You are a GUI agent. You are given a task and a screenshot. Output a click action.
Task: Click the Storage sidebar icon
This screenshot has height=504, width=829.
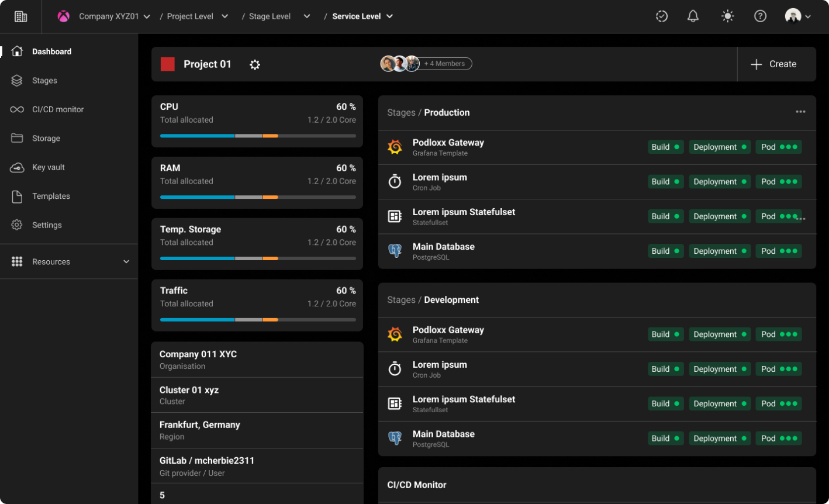coord(18,138)
